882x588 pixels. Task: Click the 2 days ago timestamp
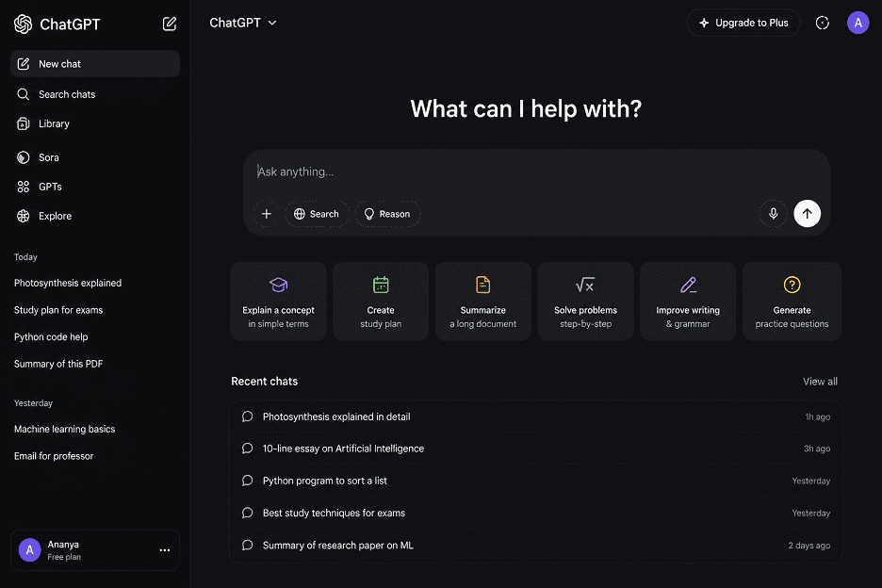[x=808, y=546]
